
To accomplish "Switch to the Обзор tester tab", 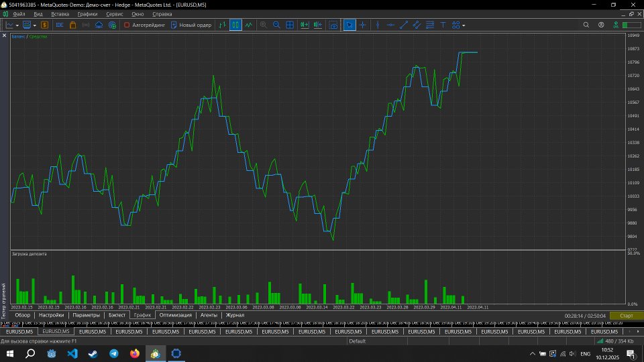I will point(23,315).
